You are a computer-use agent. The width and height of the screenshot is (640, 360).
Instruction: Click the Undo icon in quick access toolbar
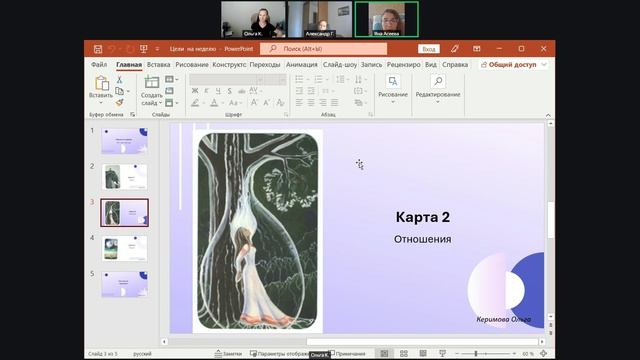[112, 49]
